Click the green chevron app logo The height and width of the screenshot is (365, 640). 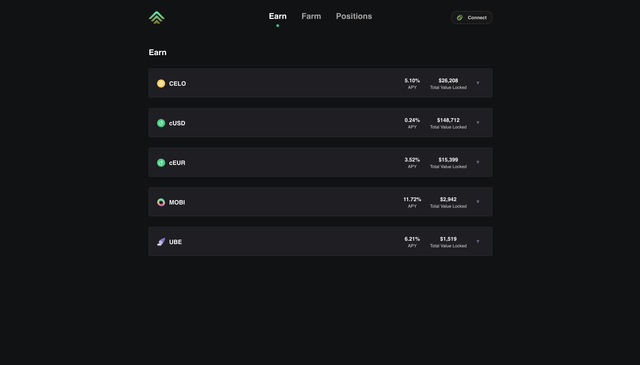[156, 17]
